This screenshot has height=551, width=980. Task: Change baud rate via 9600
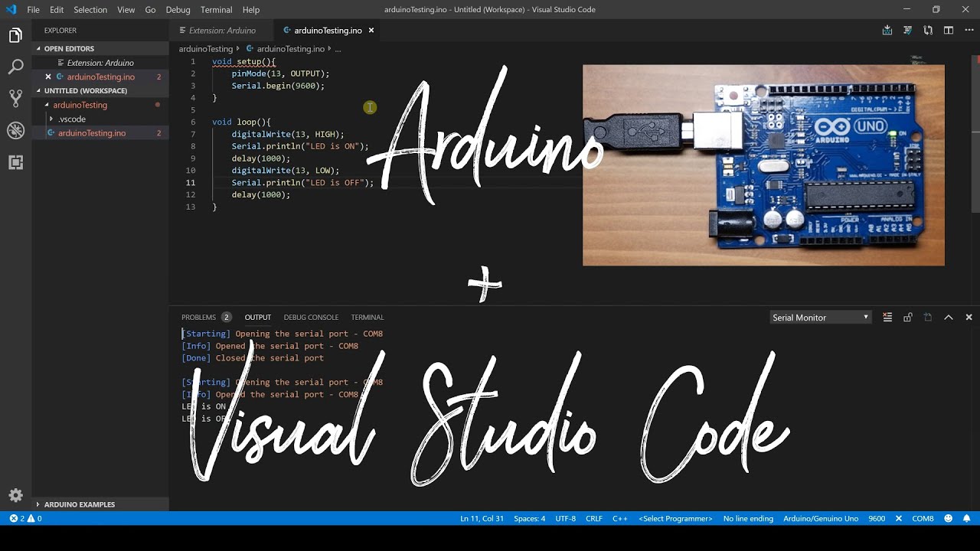pyautogui.click(x=877, y=518)
